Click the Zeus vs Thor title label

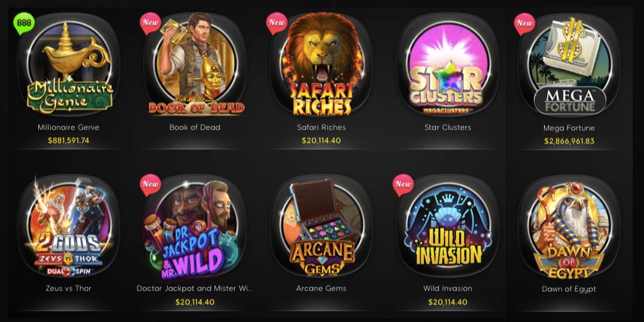point(69,288)
